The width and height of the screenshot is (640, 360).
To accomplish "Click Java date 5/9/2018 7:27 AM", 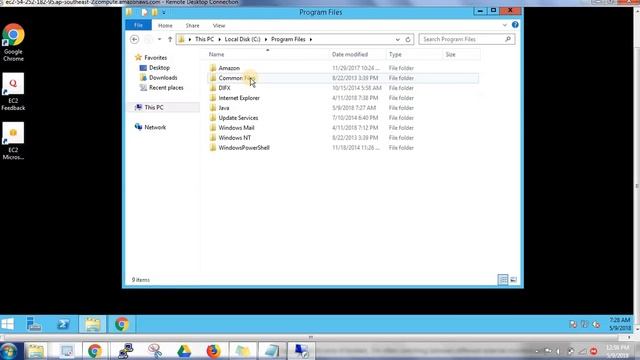I will click(354, 108).
